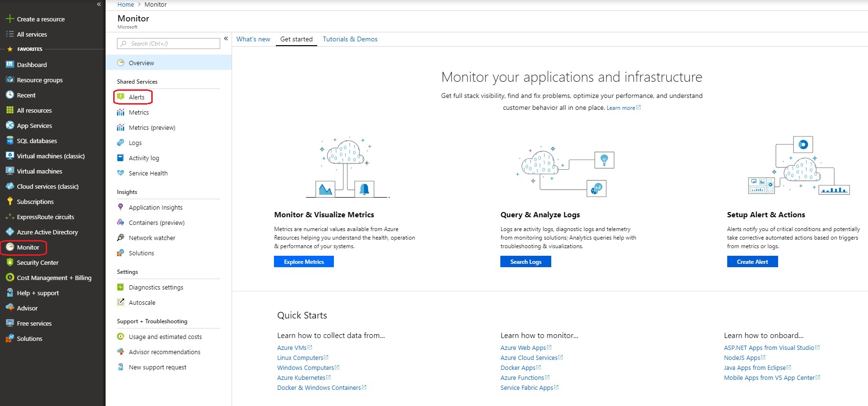Click the Virtual machines (classic) icon
The height and width of the screenshot is (406, 868).
pyautogui.click(x=10, y=155)
